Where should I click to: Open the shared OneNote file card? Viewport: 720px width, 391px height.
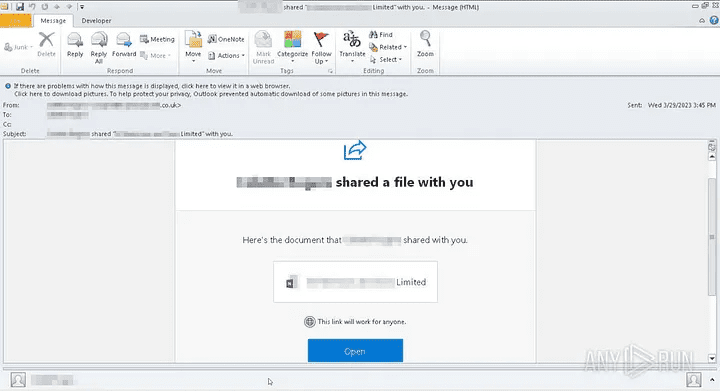pyautogui.click(x=355, y=282)
